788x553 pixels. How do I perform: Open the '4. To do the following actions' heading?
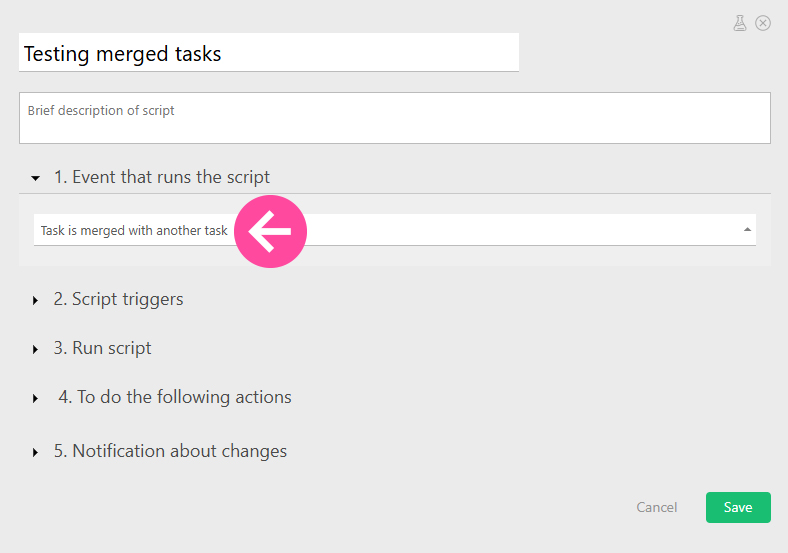coord(175,397)
